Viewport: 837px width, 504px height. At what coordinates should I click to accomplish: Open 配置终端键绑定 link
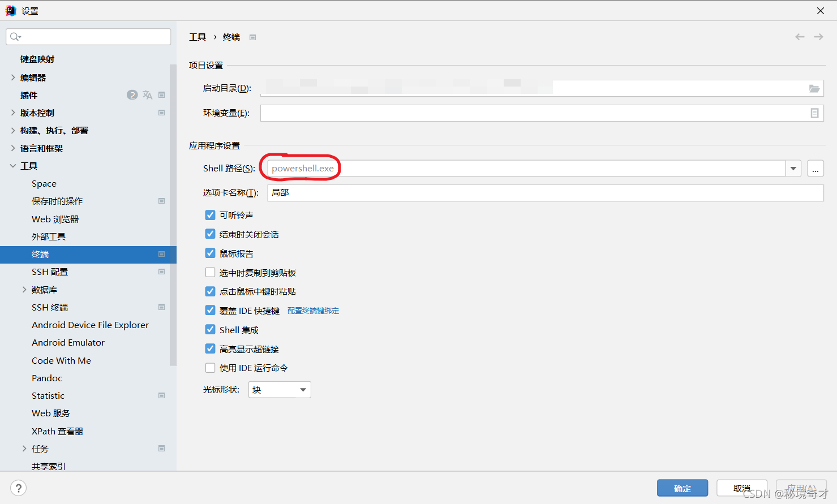tap(313, 311)
